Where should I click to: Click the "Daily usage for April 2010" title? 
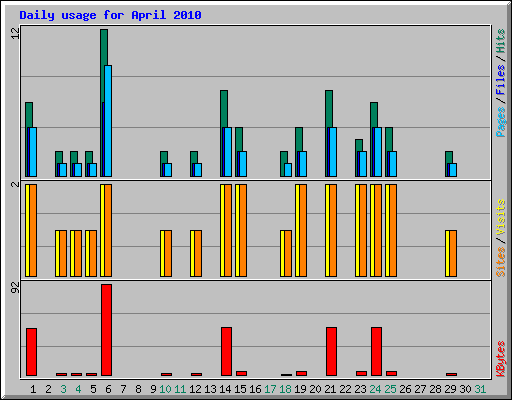pyautogui.click(x=110, y=15)
